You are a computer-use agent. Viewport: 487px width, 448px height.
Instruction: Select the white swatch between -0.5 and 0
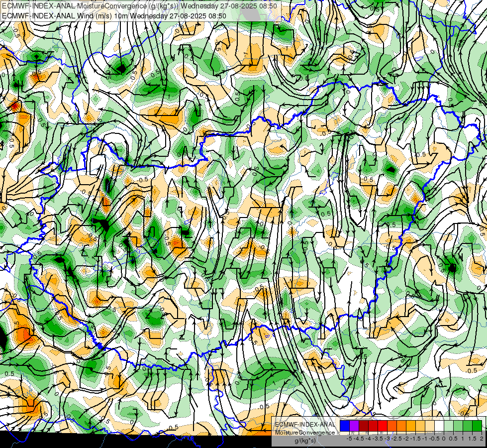439,426
